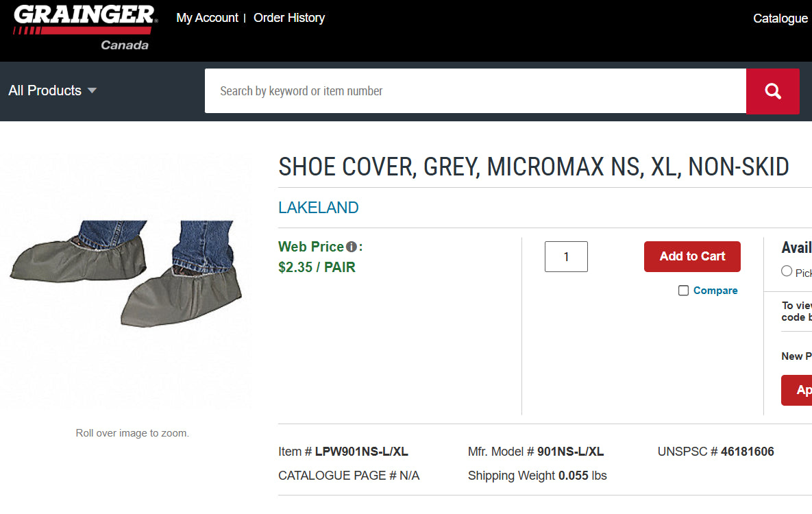Click the Shoe Cover product title heading
812x514 pixels.
(533, 167)
